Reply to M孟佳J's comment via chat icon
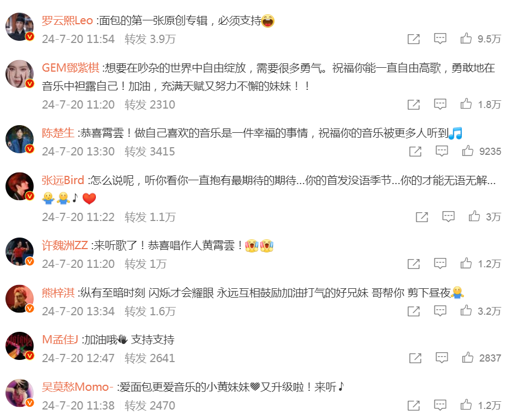513x420 pixels. 442,358
